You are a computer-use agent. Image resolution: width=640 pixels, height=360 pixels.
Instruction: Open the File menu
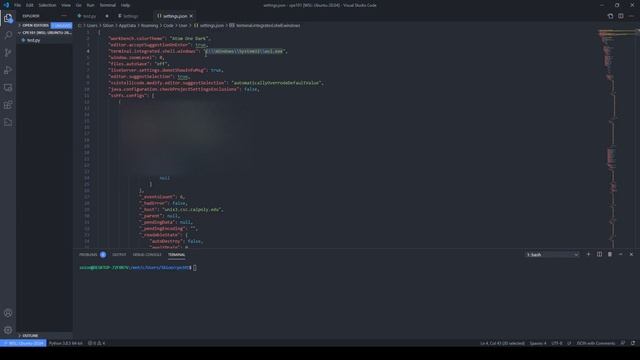click(x=18, y=5)
